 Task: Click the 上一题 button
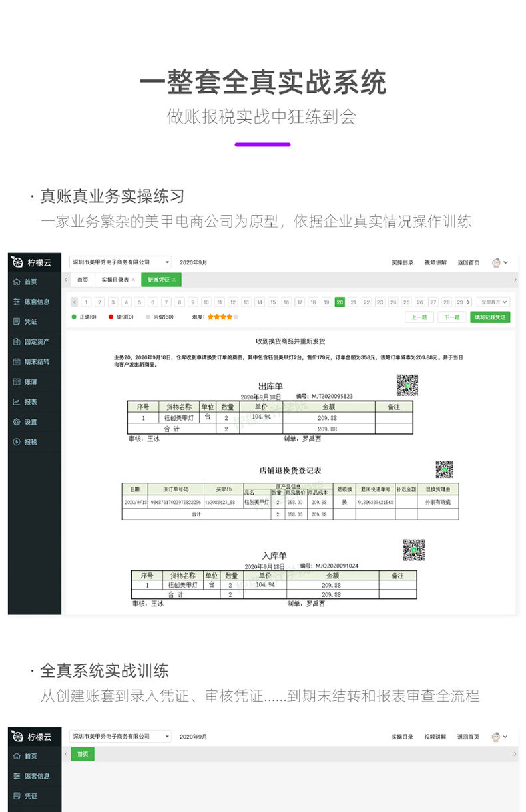coord(419,317)
